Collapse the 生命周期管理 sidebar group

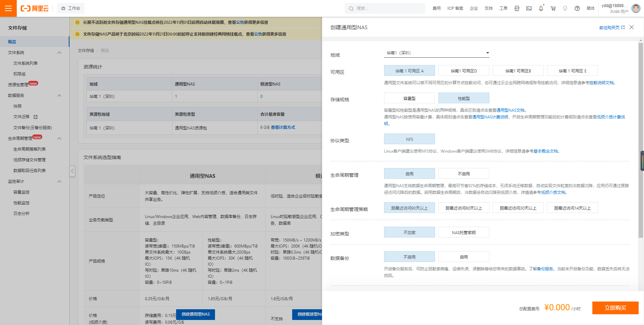tap(59, 139)
